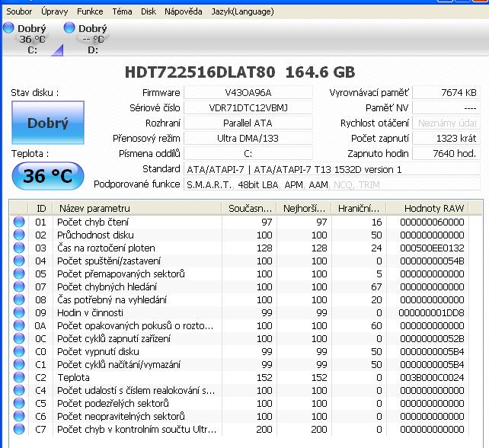Click status orb of row 0A

19,325
